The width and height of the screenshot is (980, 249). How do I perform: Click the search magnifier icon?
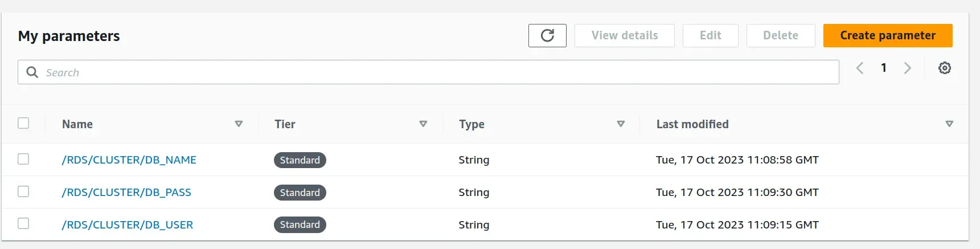(32, 72)
